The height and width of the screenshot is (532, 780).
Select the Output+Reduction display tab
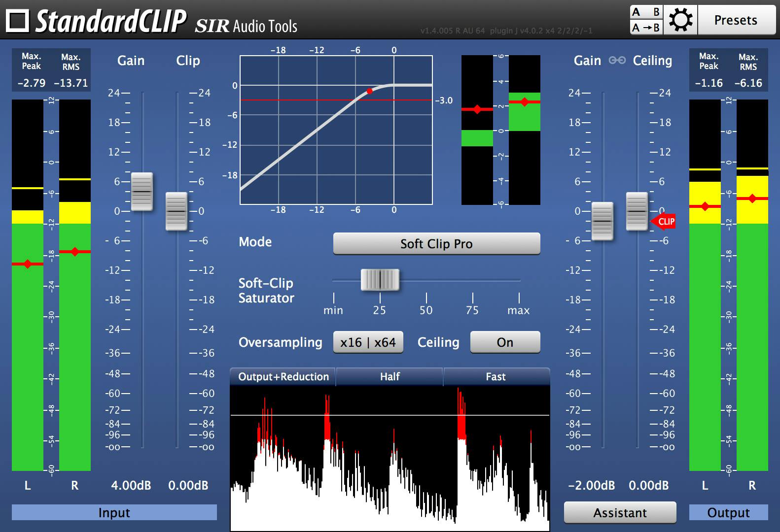pyautogui.click(x=283, y=377)
